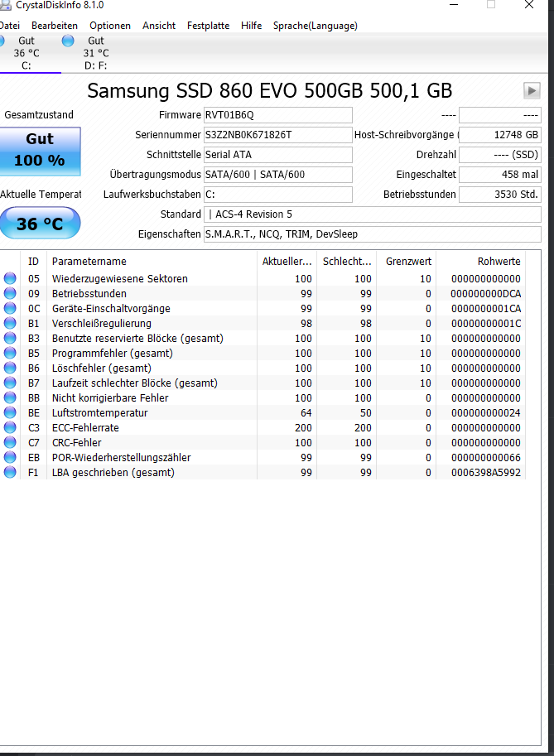Click the Drehzahl ---- (SSD) value

500,154
